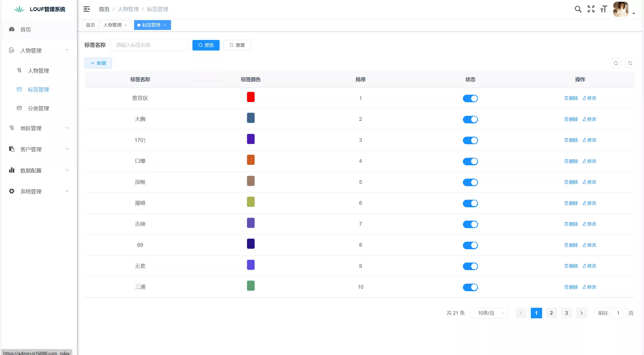Open the global search icon in top bar
The height and width of the screenshot is (355, 644).
578,9
